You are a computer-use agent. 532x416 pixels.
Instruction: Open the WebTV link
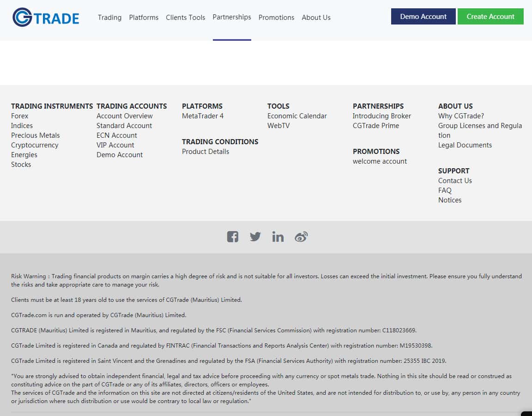click(x=278, y=126)
